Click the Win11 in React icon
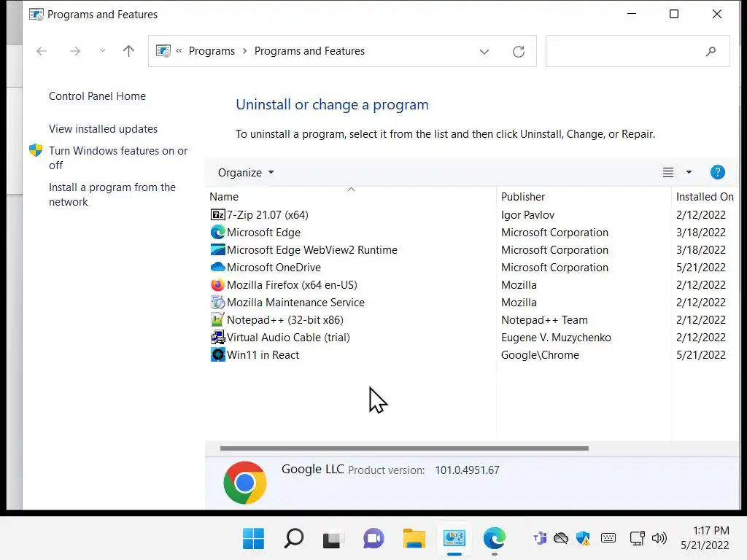 217,355
